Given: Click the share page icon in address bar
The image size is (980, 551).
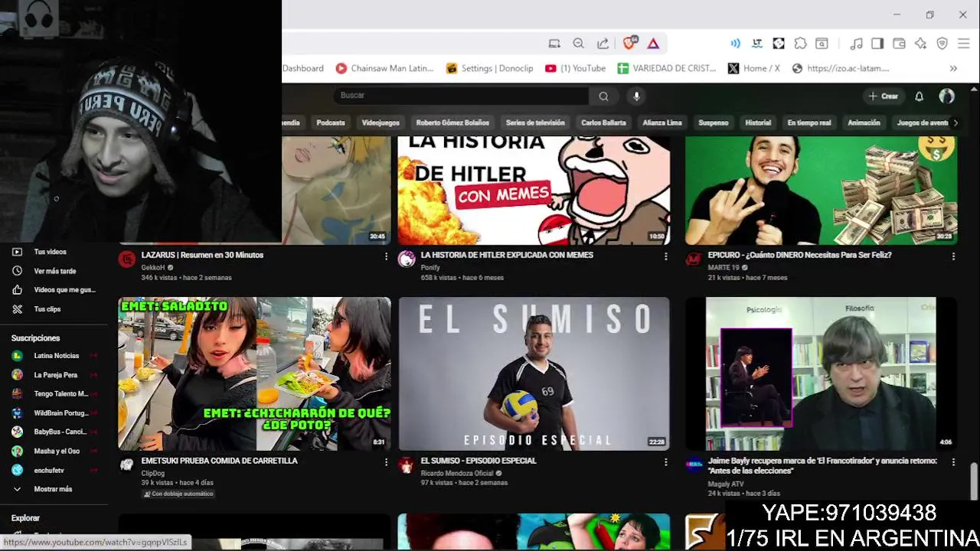Looking at the screenshot, I should click(x=603, y=44).
